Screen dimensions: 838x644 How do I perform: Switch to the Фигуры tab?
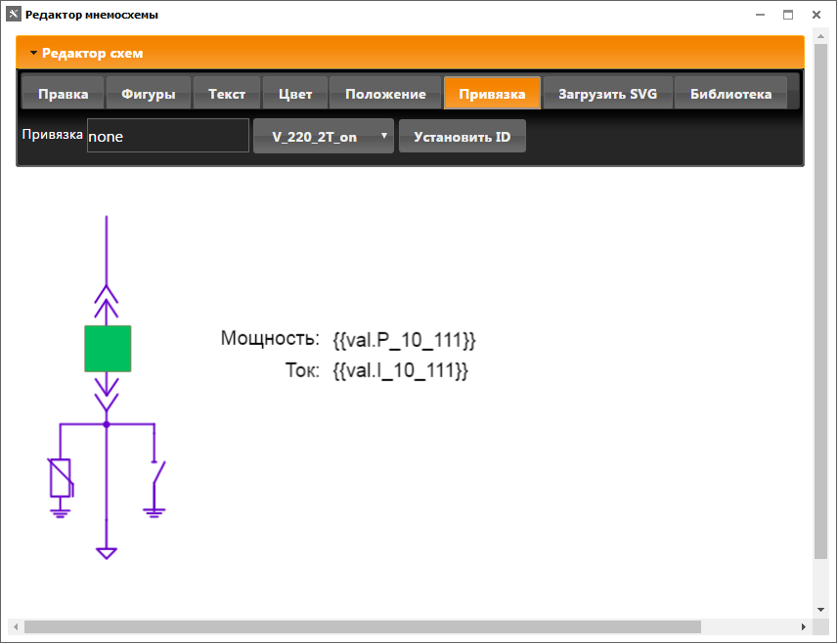[x=148, y=93]
